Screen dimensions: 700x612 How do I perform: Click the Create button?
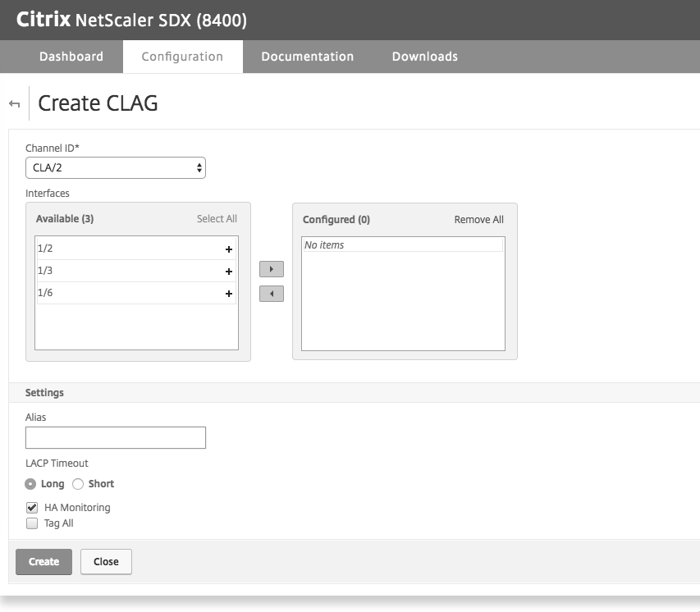pos(43,562)
